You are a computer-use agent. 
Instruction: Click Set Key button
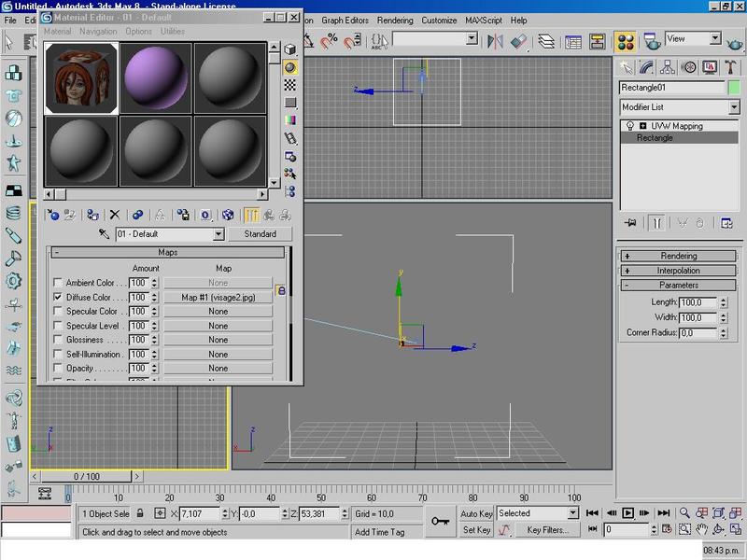pyautogui.click(x=476, y=529)
